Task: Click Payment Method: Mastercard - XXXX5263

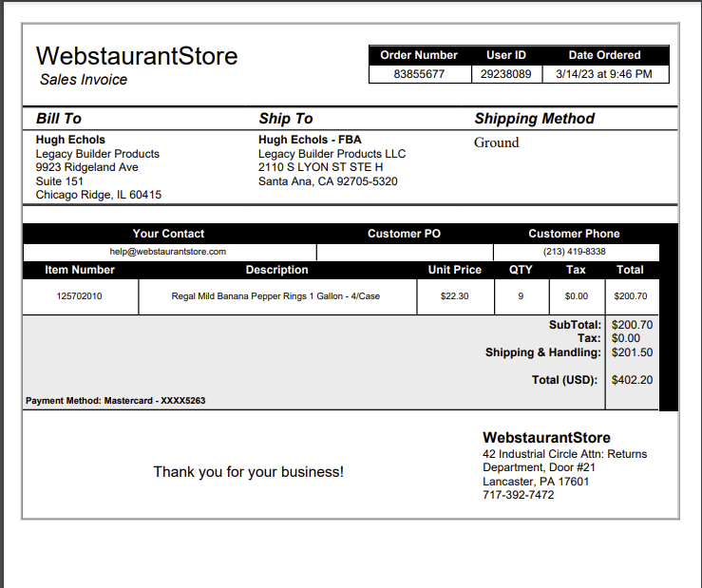Action: click(116, 400)
